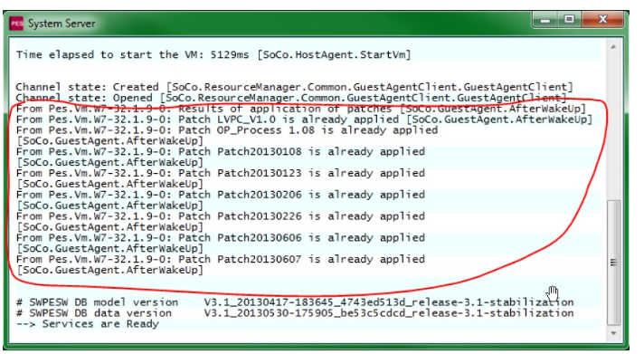Maximize the System Server window

click(x=569, y=20)
